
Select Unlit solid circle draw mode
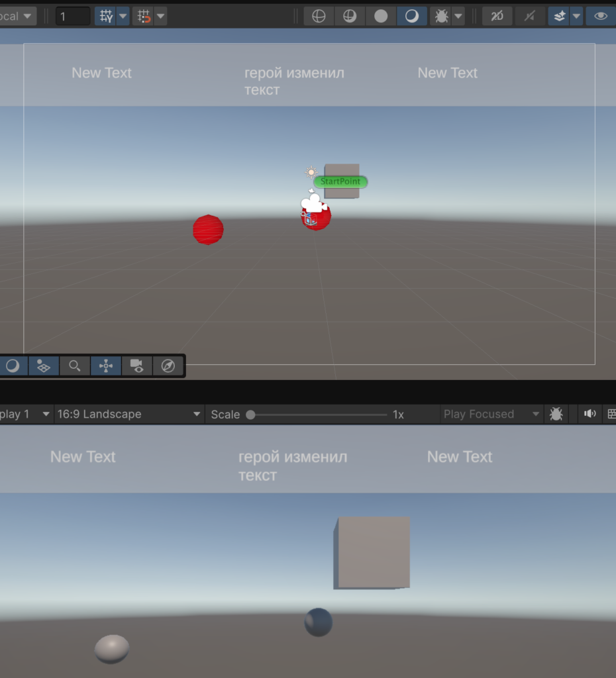(381, 17)
